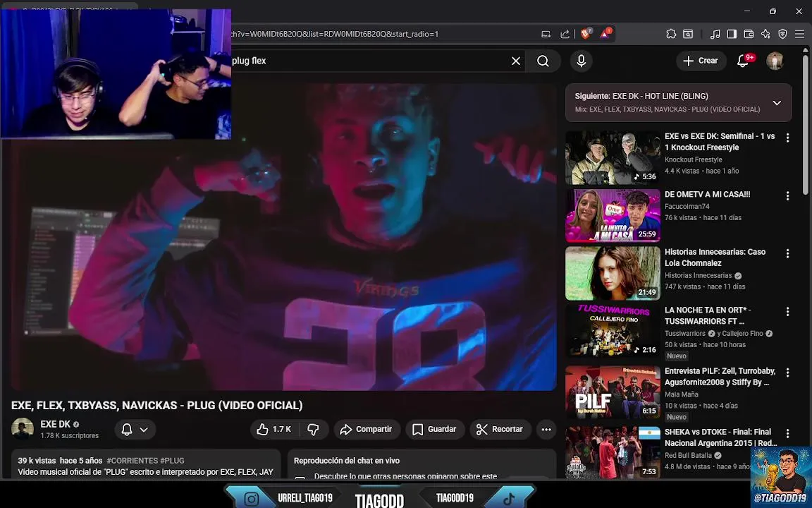
Task: Open the Brave Wallet icon
Action: coord(749,34)
